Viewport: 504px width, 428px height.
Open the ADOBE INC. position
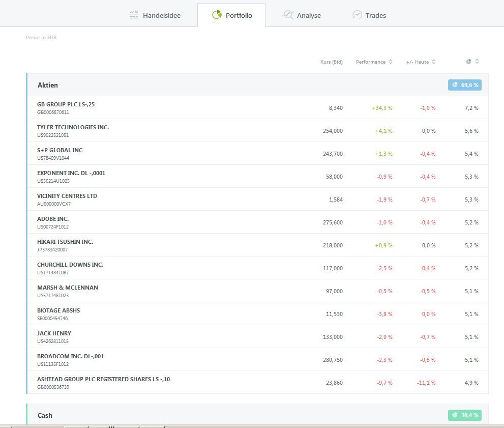pyautogui.click(x=53, y=219)
